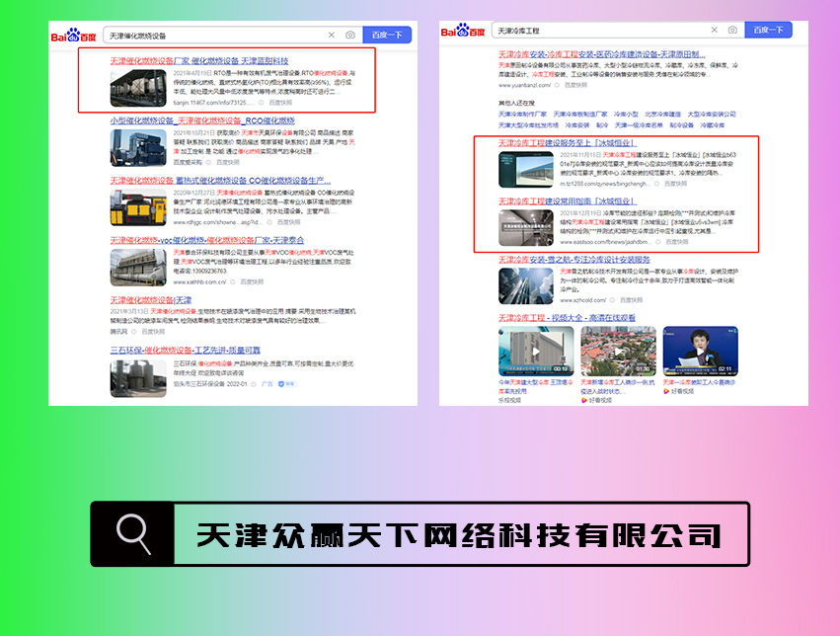Click the 百度爱采购 source link
Screen dimensions: 840x636
click(x=188, y=162)
